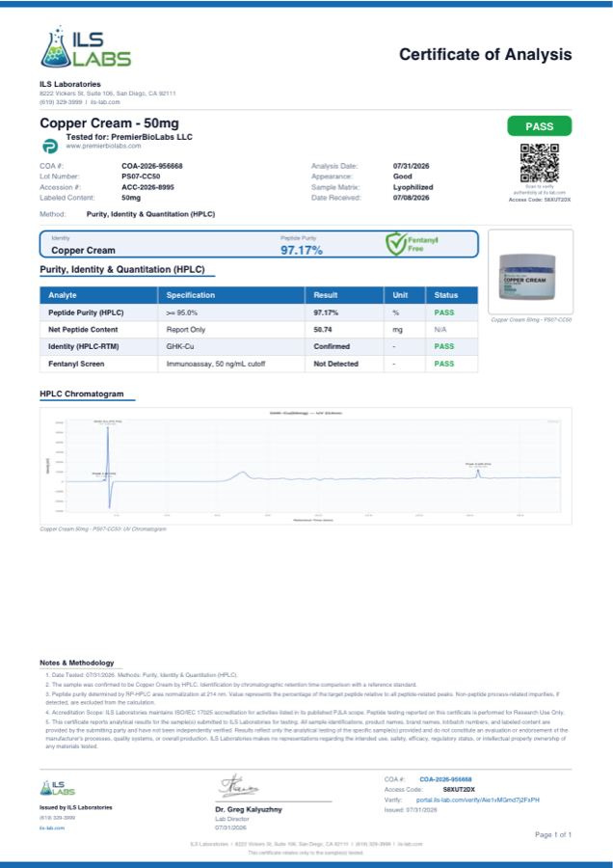This screenshot has height=868, width=613.
Task: Click the "50.74" result cell
Action: 323,330
